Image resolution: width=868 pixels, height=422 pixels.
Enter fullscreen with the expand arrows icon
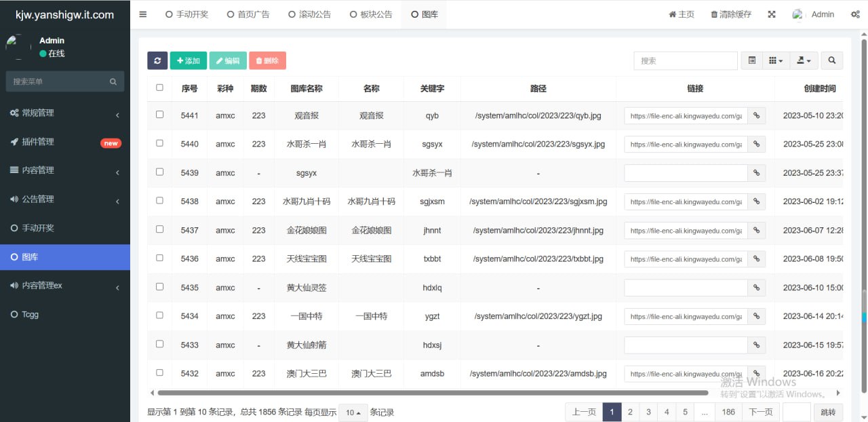[772, 14]
